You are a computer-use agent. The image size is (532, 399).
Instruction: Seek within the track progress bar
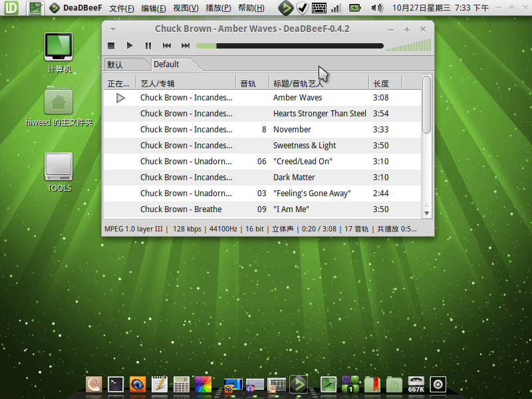pos(290,46)
